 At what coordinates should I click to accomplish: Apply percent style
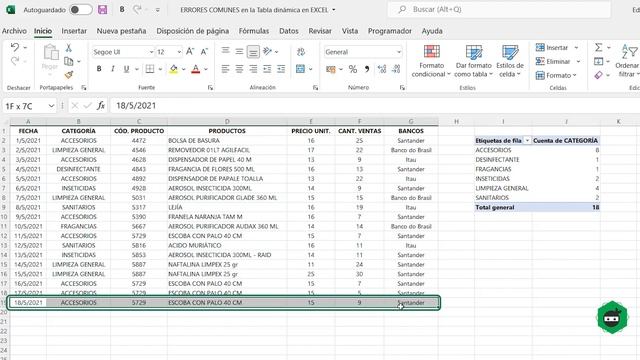click(x=353, y=69)
